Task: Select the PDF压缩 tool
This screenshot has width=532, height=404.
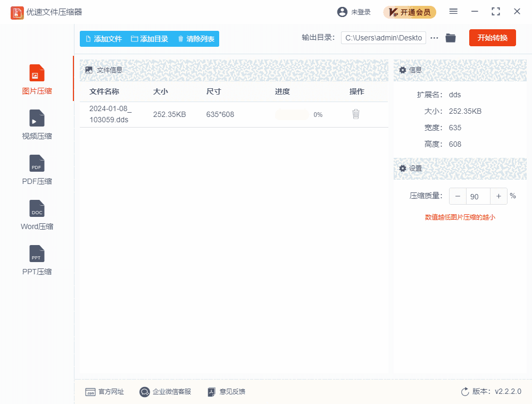Action: tap(36, 169)
